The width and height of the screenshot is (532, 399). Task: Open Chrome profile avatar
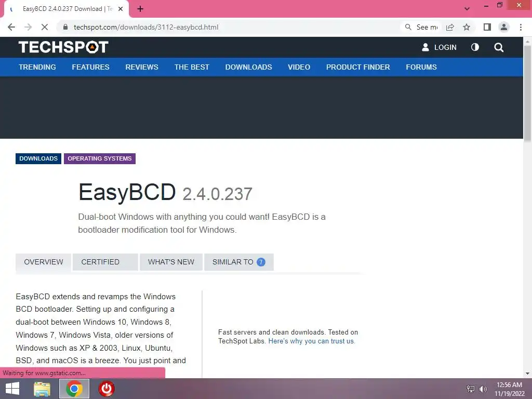point(504,27)
